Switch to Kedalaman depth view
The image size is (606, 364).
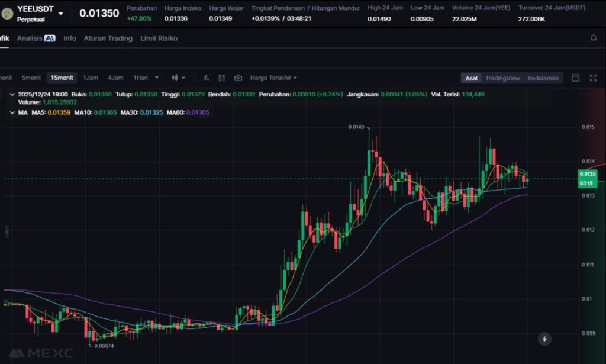543,78
